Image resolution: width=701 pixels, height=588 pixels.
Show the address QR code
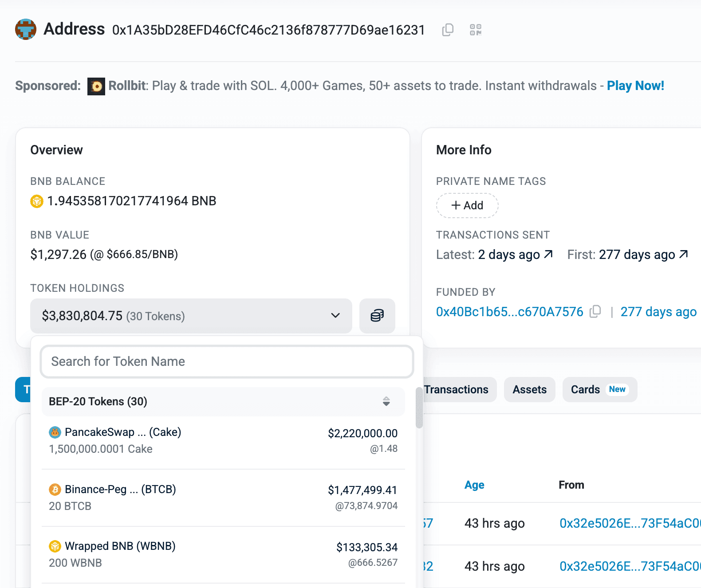[475, 30]
